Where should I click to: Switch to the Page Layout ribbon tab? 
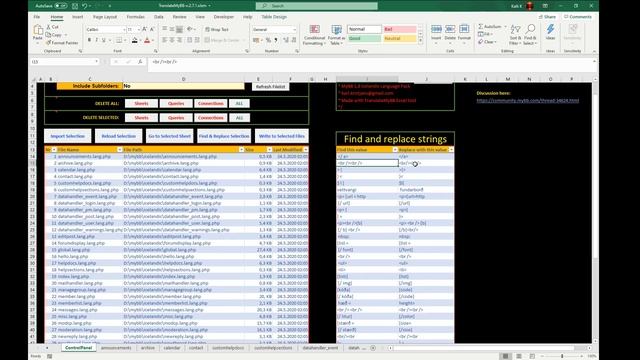tap(105, 17)
